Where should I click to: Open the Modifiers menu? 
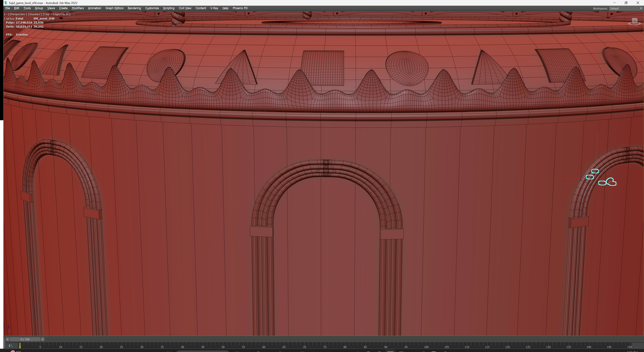pos(78,8)
